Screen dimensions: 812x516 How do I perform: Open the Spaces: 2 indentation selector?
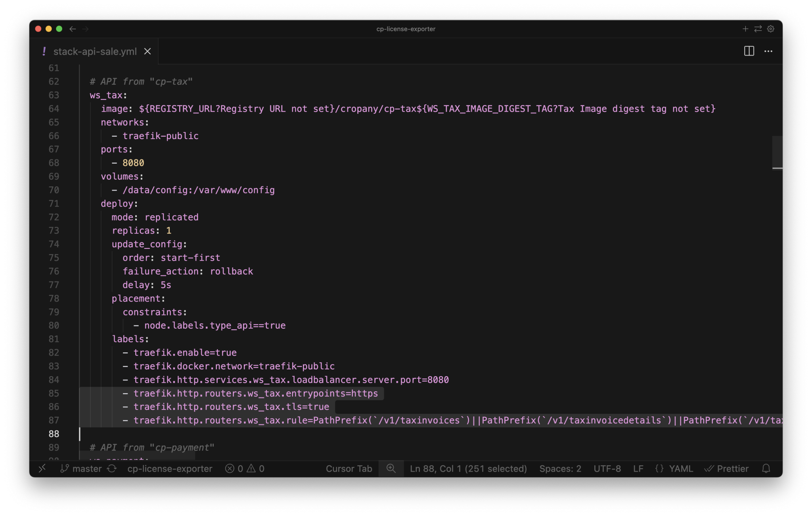(560, 468)
